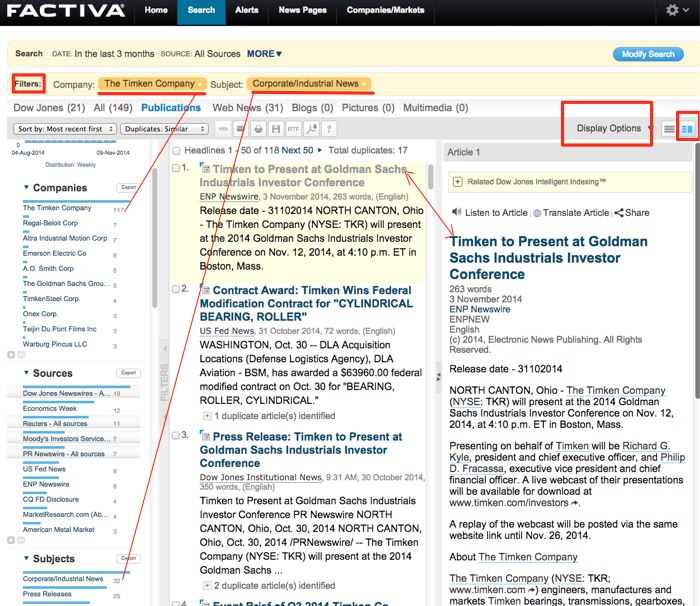Open Contract Award: Timken Wins headline
Image resolution: width=700 pixels, height=606 pixels.
click(306, 303)
